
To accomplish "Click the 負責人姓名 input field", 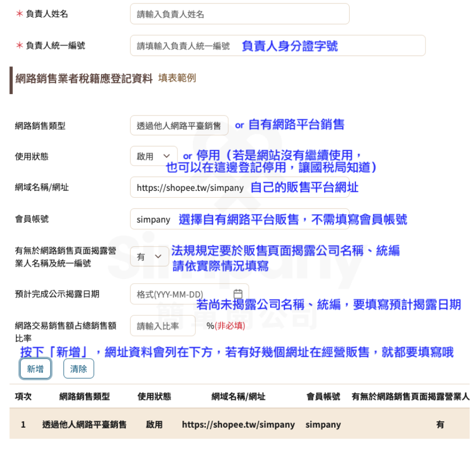I will 239,14.
